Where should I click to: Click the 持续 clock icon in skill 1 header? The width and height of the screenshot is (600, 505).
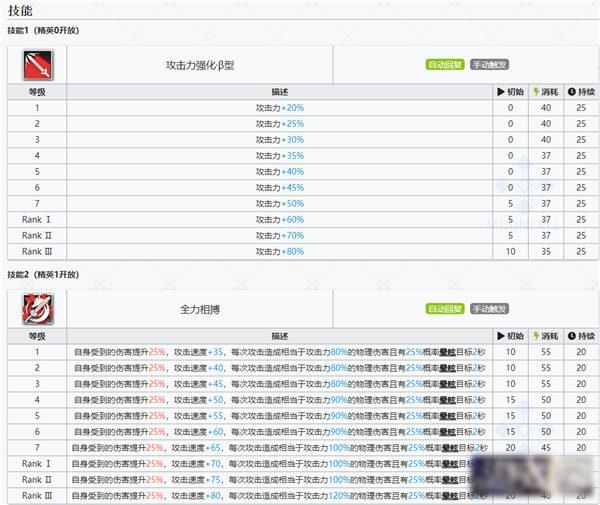(572, 92)
